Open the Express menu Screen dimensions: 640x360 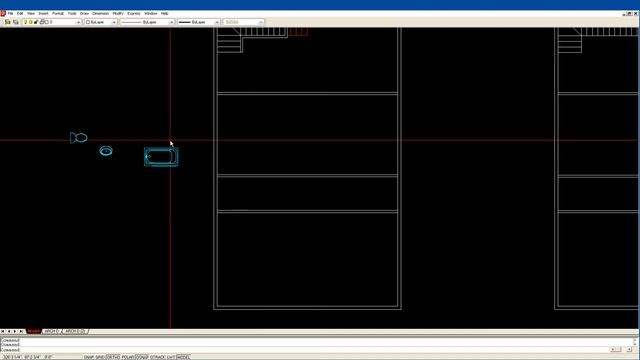click(x=133, y=13)
